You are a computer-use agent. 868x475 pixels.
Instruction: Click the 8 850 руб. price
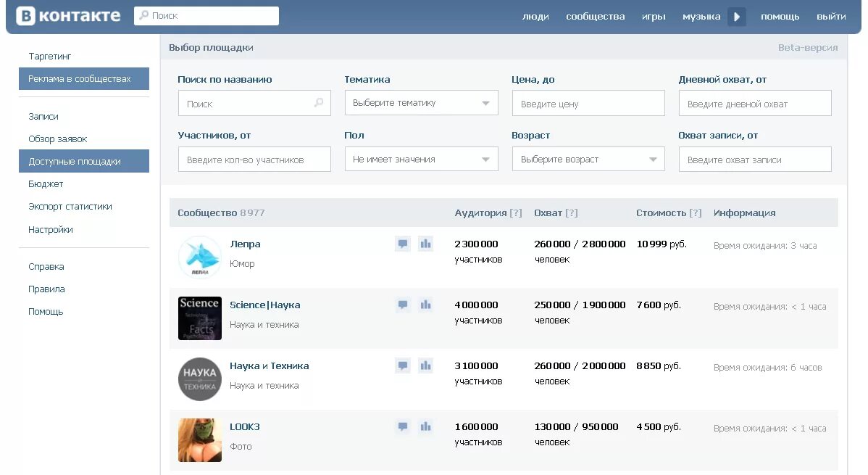pos(659,365)
